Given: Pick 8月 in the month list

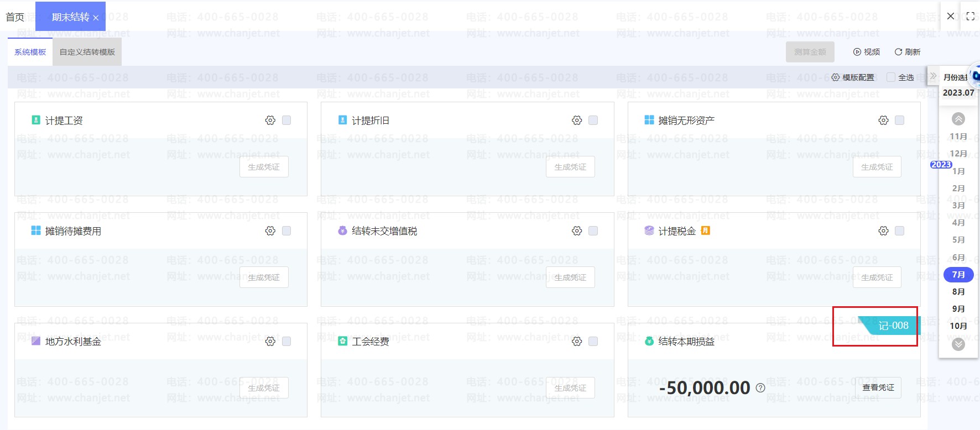Looking at the screenshot, I should [x=958, y=292].
